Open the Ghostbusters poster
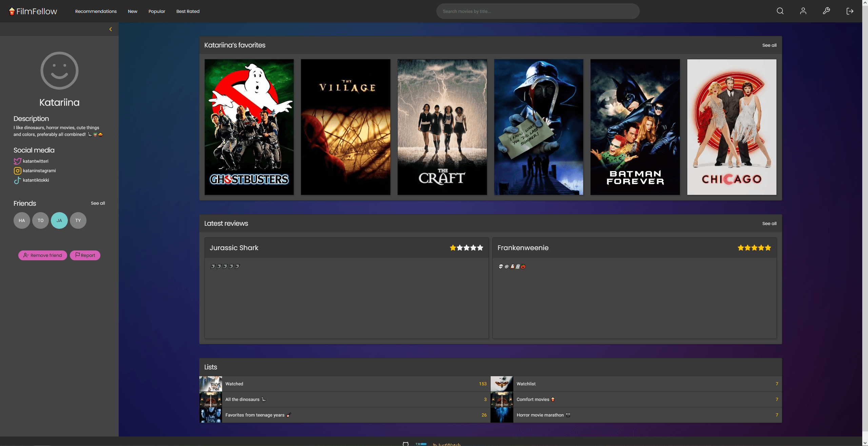This screenshot has width=868, height=446. (249, 127)
